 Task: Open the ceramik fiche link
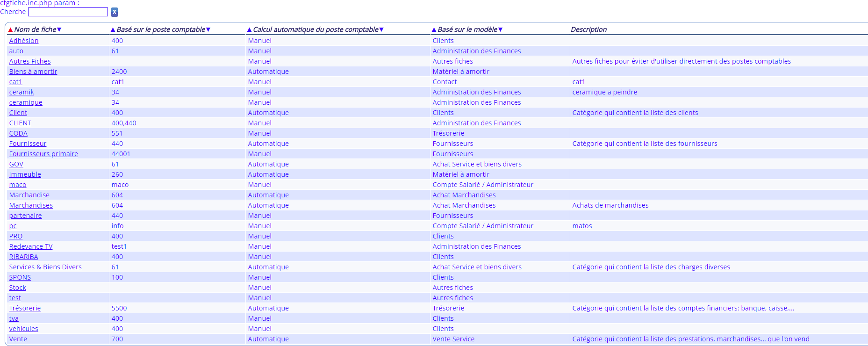coord(22,92)
